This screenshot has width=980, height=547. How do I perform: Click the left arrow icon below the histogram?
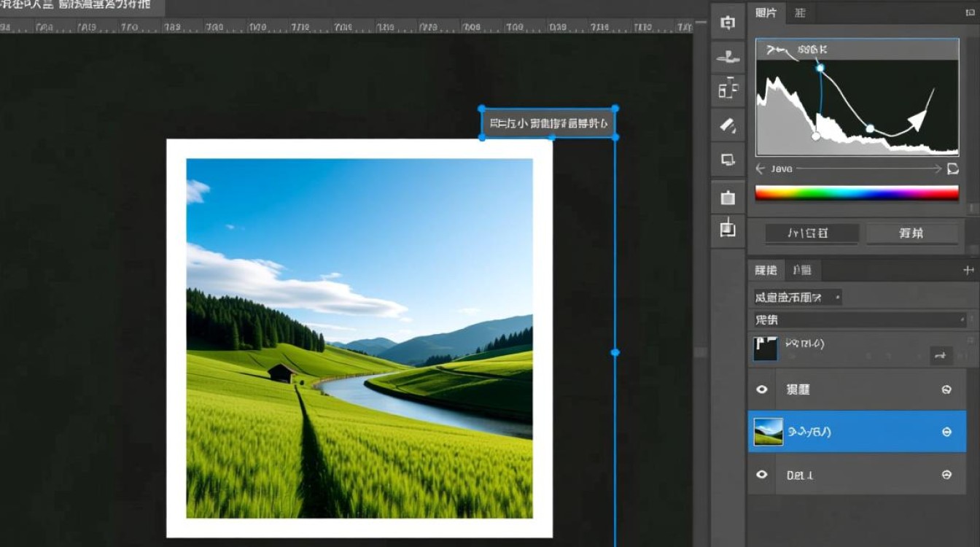[761, 168]
